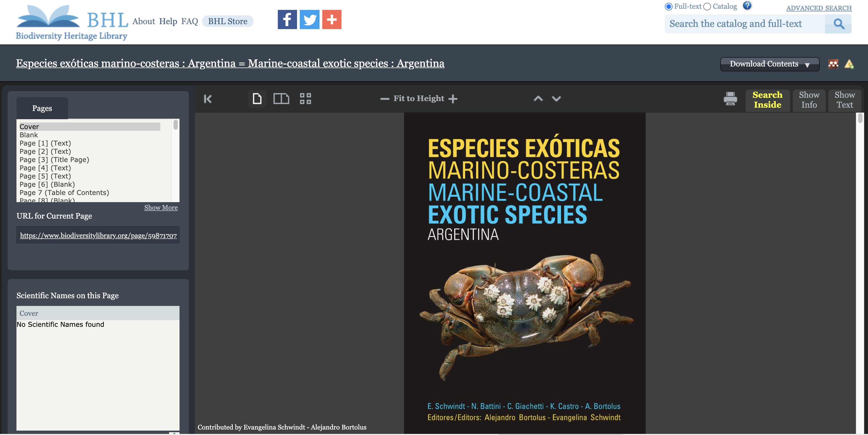Click the search magnifier button
The height and width of the screenshot is (435, 868).
[838, 24]
